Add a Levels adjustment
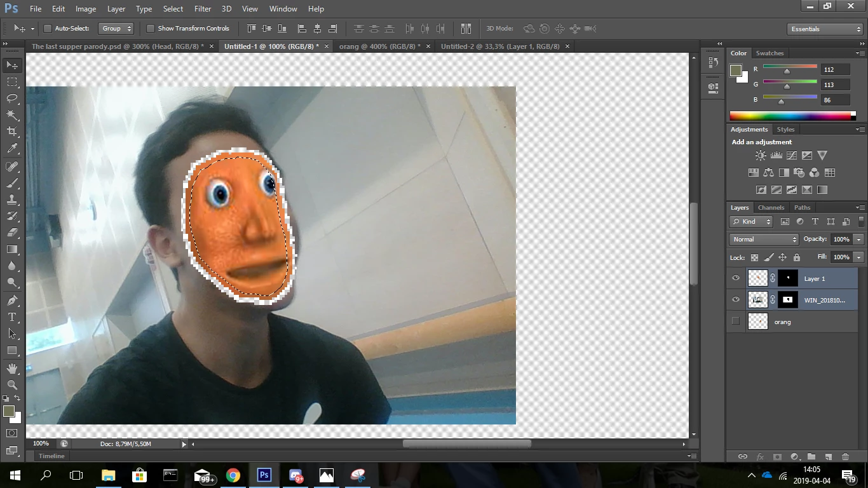Screen dimensions: 868x488 click(x=776, y=155)
